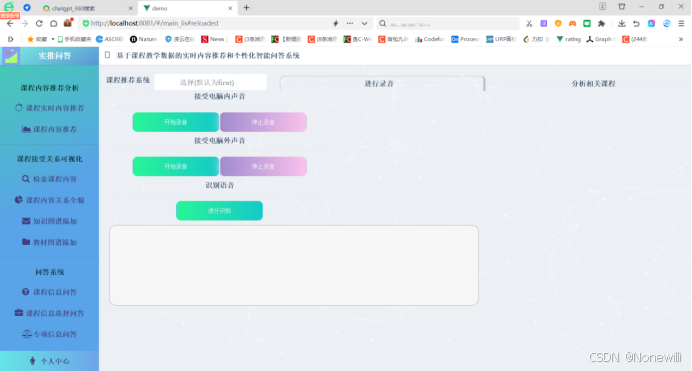Image resolution: width=692 pixels, height=371 pixels.
Task: Expand the 收藏 bookmarks dropdown arrow
Action: pos(53,39)
